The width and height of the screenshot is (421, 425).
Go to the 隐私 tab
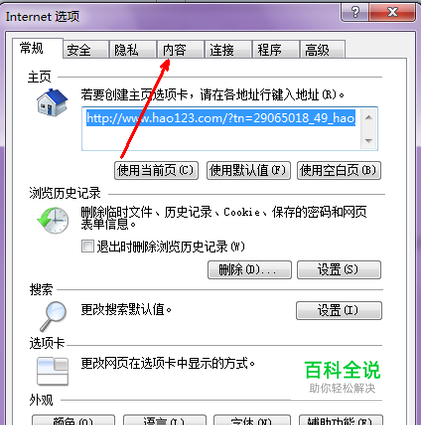(x=133, y=50)
